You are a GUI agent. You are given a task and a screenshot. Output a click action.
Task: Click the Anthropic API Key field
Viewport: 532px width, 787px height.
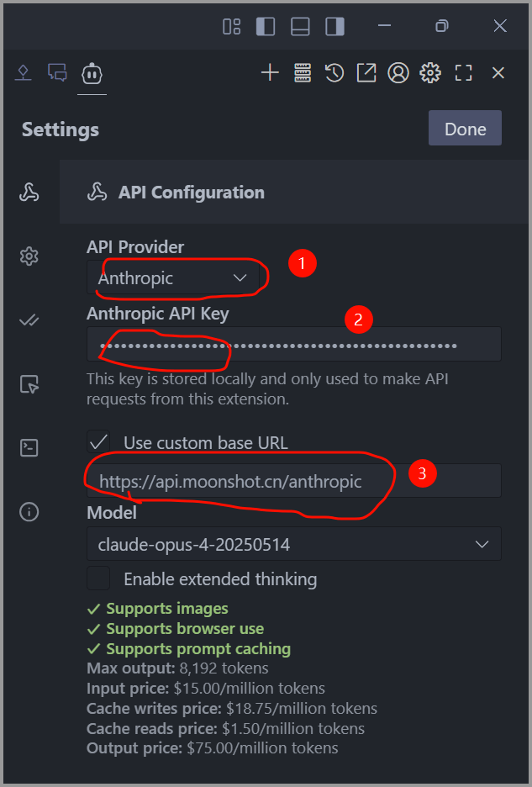click(x=293, y=345)
